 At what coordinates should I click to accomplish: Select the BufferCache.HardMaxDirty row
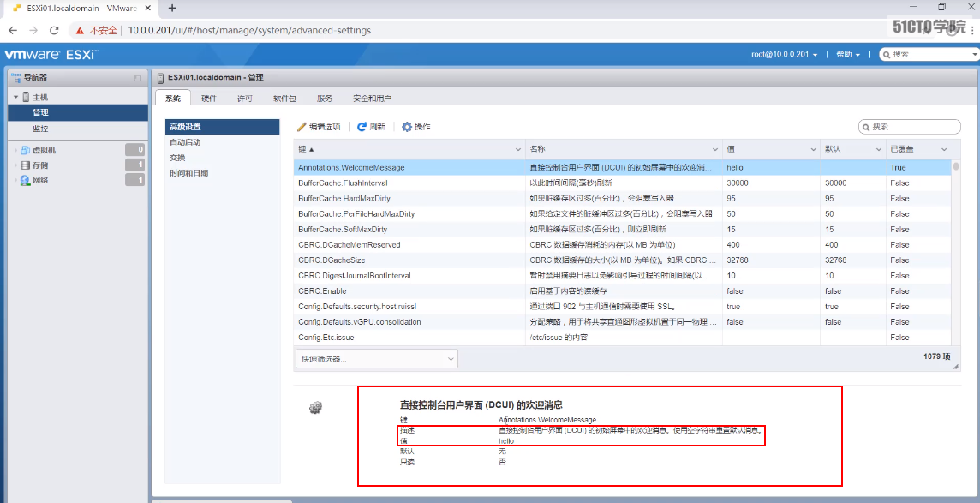click(x=623, y=198)
